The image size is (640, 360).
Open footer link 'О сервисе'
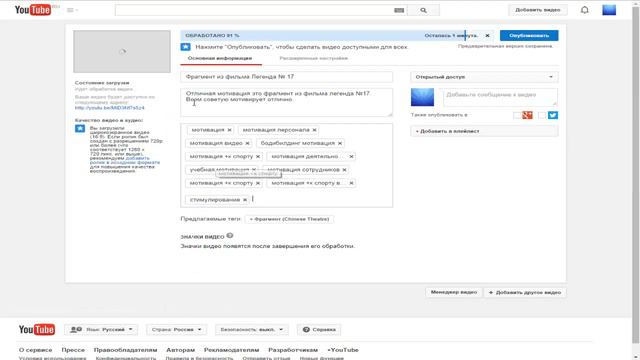pyautogui.click(x=36, y=350)
